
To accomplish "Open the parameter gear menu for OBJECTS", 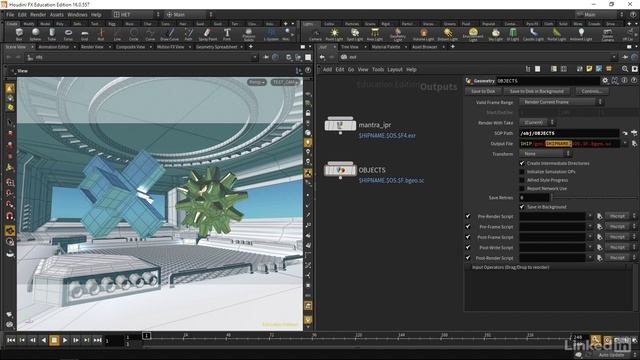I will (605, 80).
